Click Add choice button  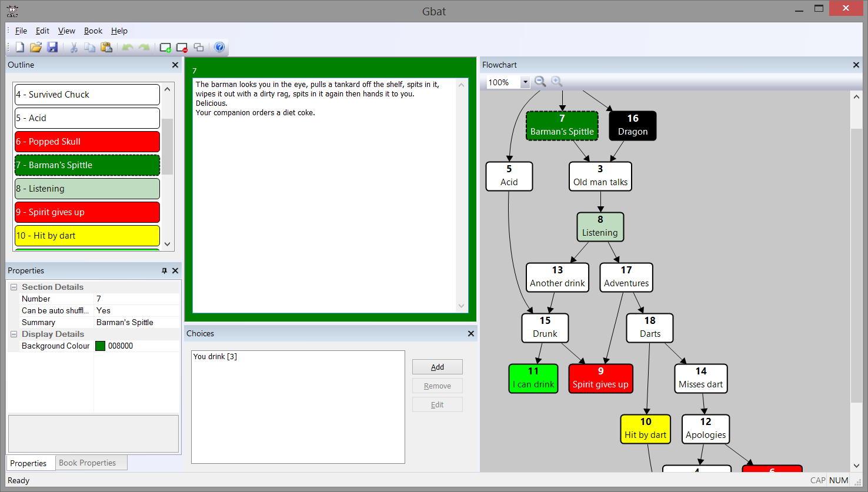pos(438,367)
